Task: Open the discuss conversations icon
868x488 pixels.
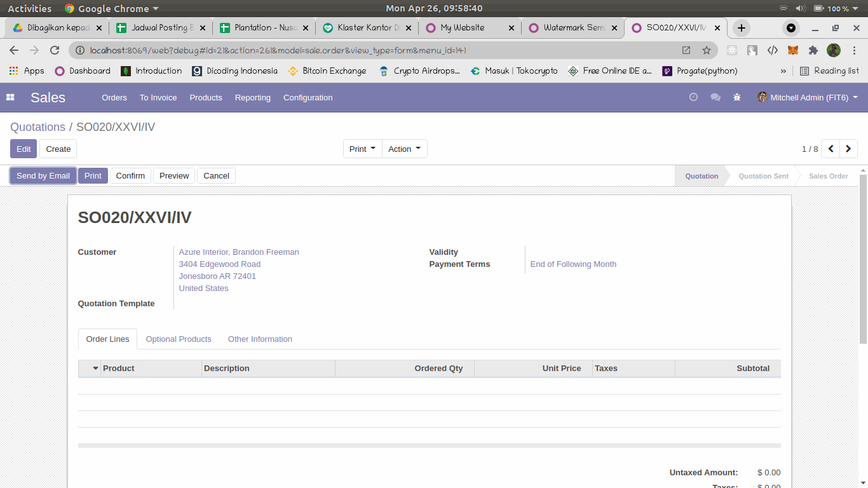Action: 715,97
